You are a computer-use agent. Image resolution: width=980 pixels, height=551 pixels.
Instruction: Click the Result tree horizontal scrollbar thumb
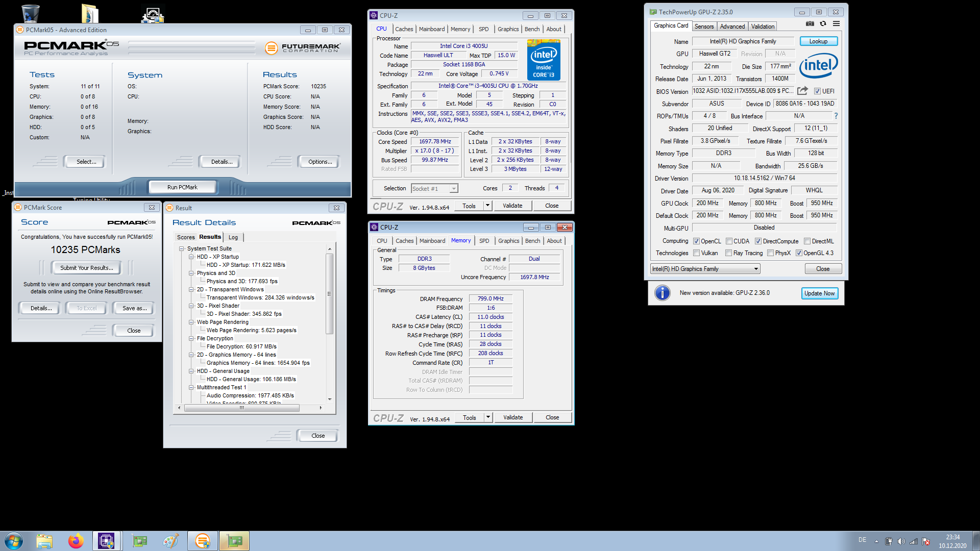pos(241,408)
